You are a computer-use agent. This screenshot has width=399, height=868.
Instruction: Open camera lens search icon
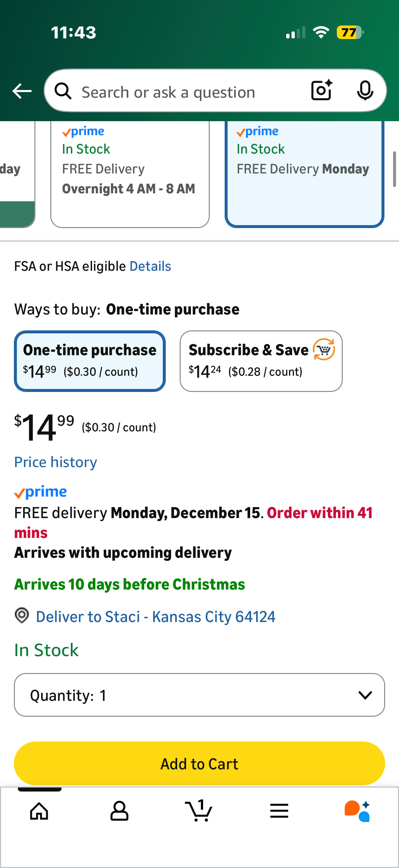322,90
